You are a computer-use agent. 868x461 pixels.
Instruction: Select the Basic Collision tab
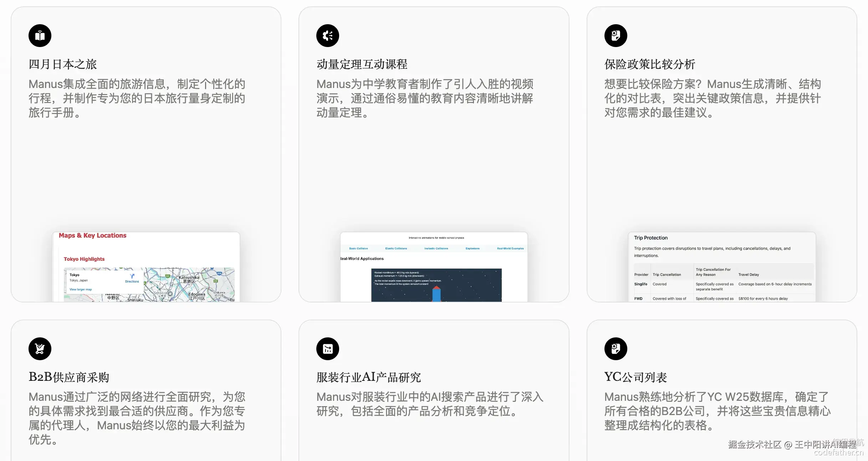click(x=358, y=248)
